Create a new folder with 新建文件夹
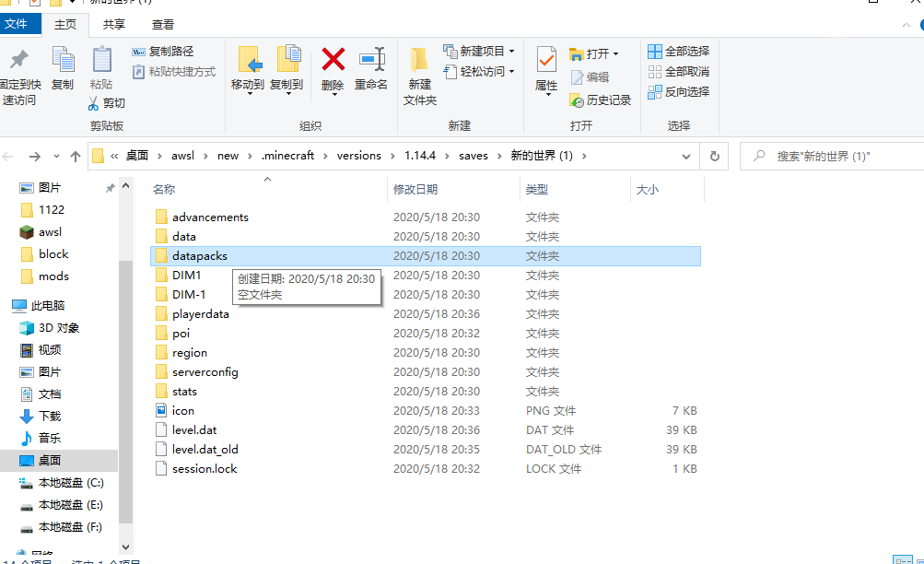 [420, 74]
